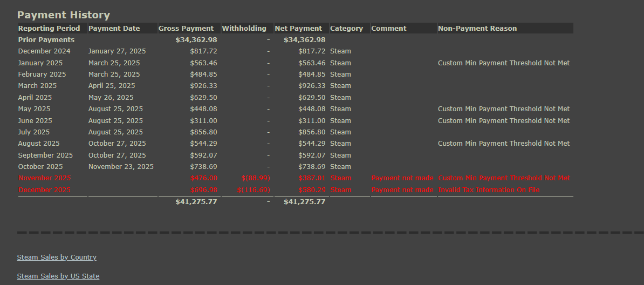
Task: Click the Non-Payment Reason column header
Action: pyautogui.click(x=477, y=29)
